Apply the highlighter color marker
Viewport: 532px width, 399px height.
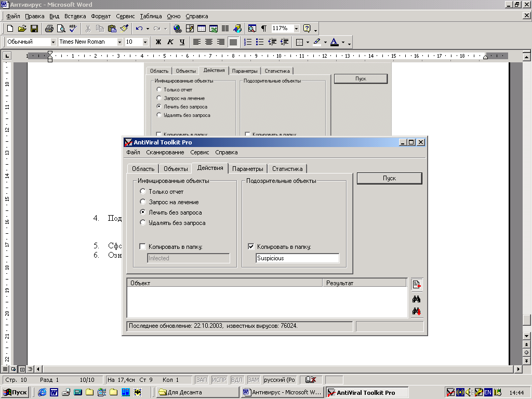317,42
